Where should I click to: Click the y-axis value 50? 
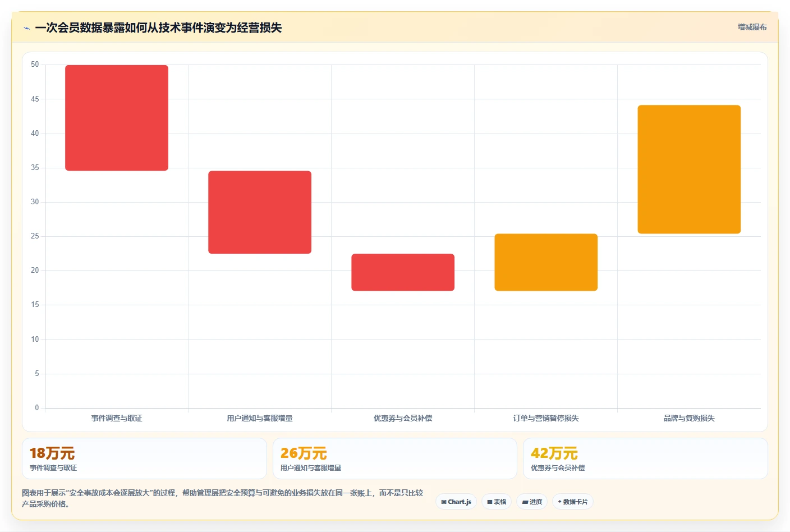pyautogui.click(x=35, y=65)
